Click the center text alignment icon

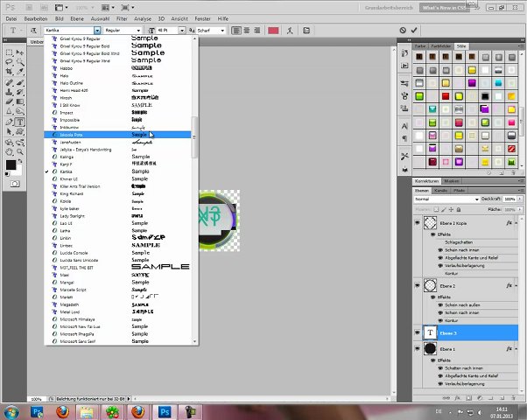point(246,31)
